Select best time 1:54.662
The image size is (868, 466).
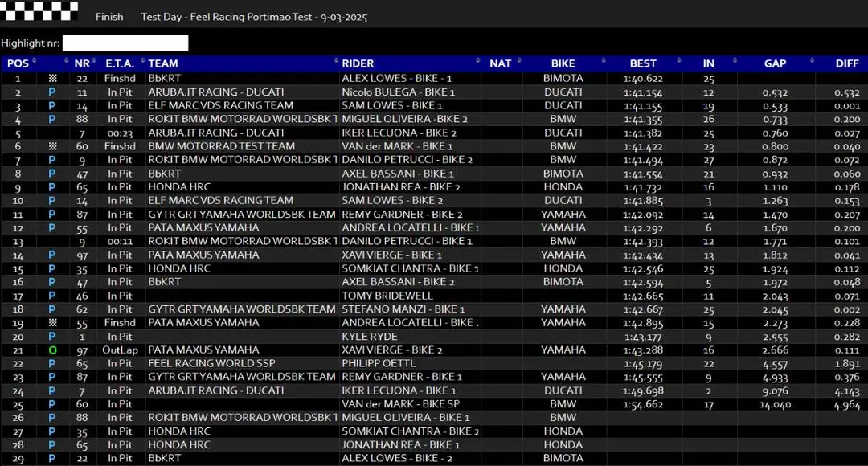point(643,404)
